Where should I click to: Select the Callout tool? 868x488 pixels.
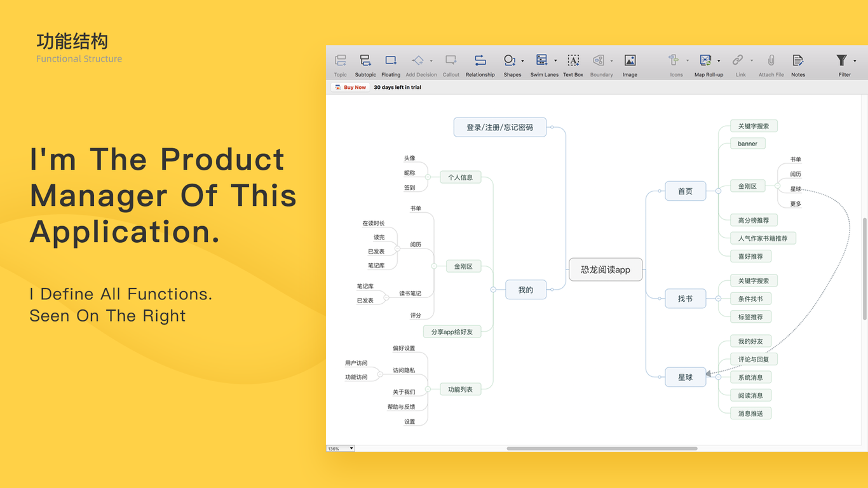click(451, 60)
